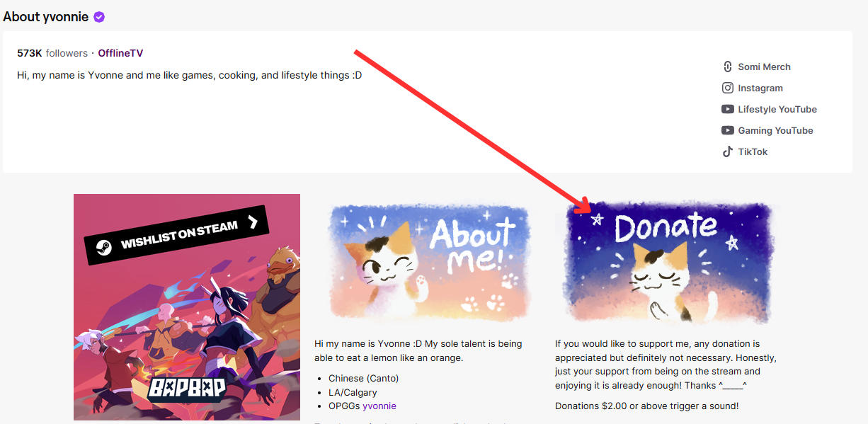Image resolution: width=868 pixels, height=424 pixels.
Task: Click the purple verified badge beside yvonnie
Action: (x=99, y=17)
